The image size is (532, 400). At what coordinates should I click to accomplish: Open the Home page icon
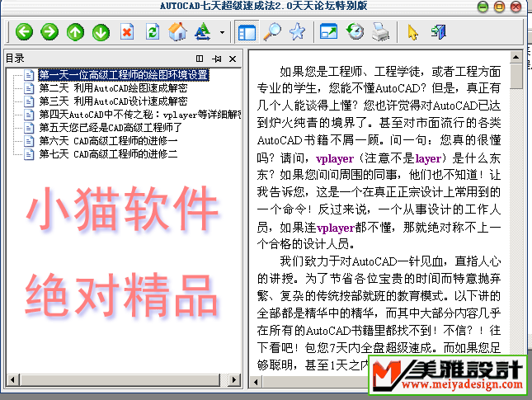(177, 32)
